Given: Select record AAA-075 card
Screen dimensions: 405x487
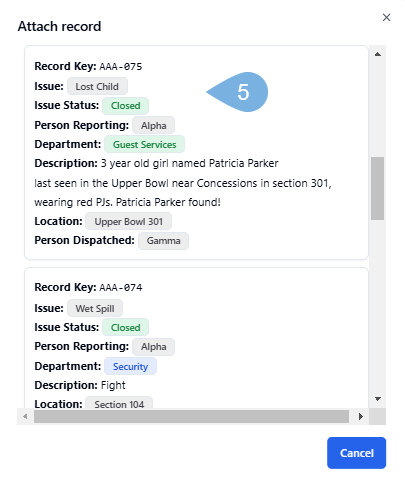Looking at the screenshot, I should [196, 152].
